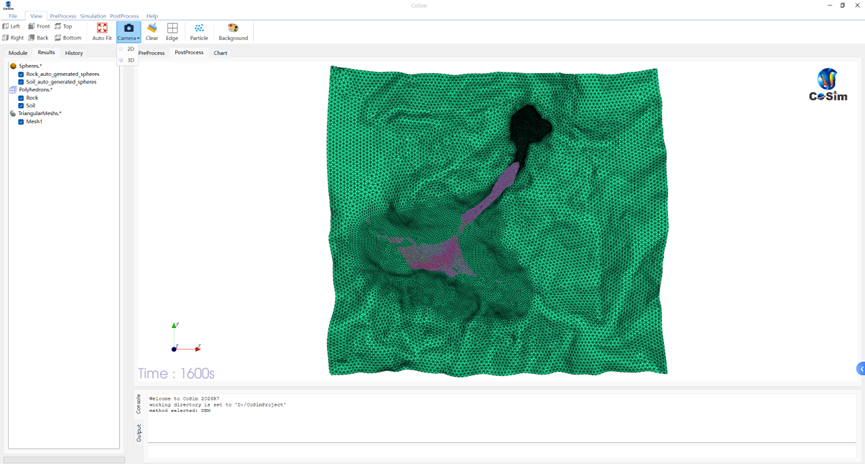Image resolution: width=865 pixels, height=464 pixels.
Task: Uncheck Soil polyhedron checkbox
Action: click(x=21, y=105)
